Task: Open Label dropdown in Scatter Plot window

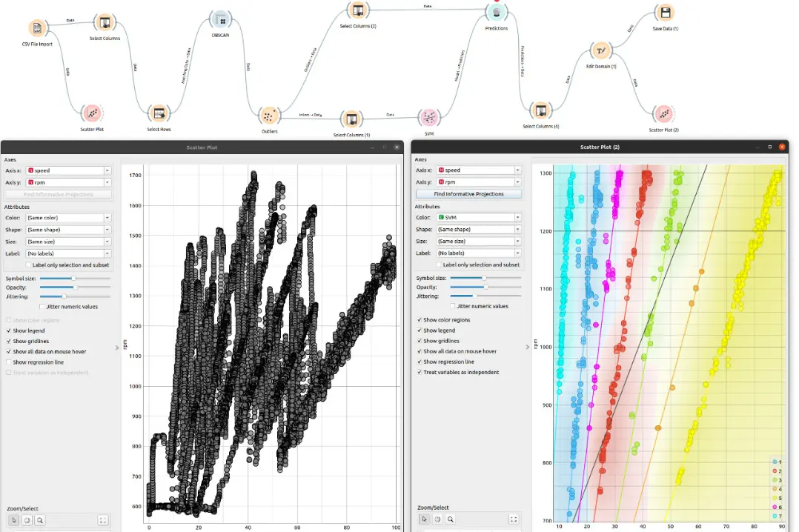Action: point(69,253)
